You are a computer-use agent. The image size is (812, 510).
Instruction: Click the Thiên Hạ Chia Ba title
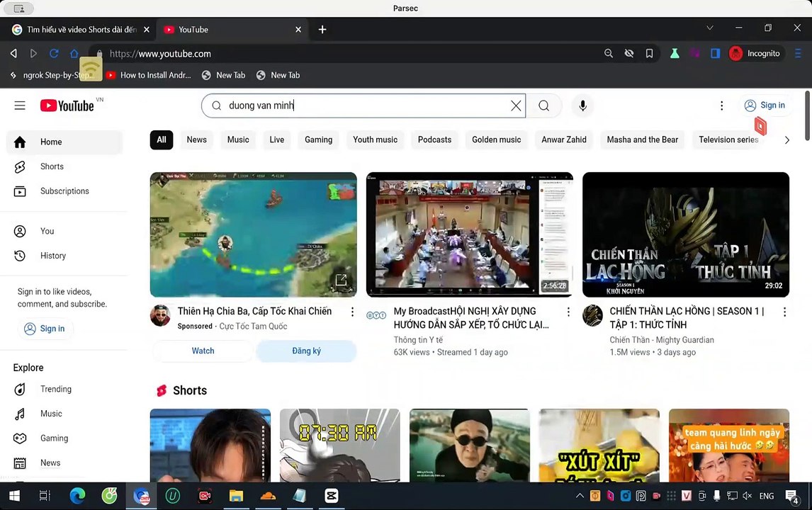[255, 311]
